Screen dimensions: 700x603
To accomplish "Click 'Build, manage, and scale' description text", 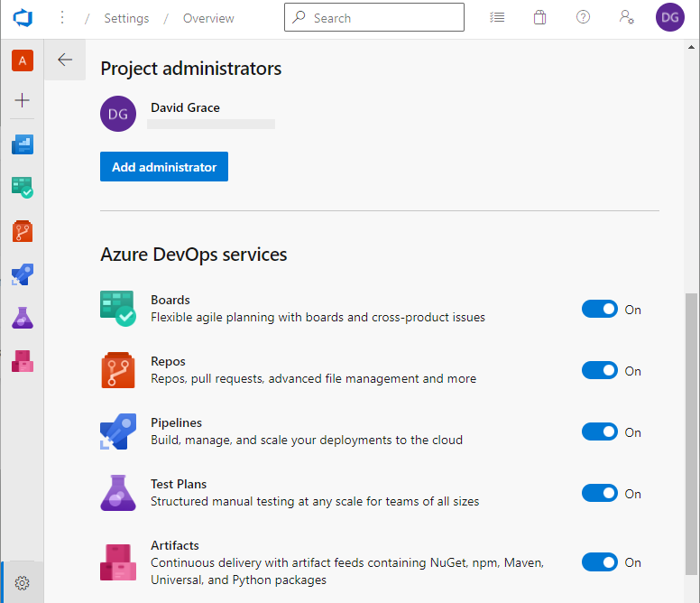I will 307,440.
